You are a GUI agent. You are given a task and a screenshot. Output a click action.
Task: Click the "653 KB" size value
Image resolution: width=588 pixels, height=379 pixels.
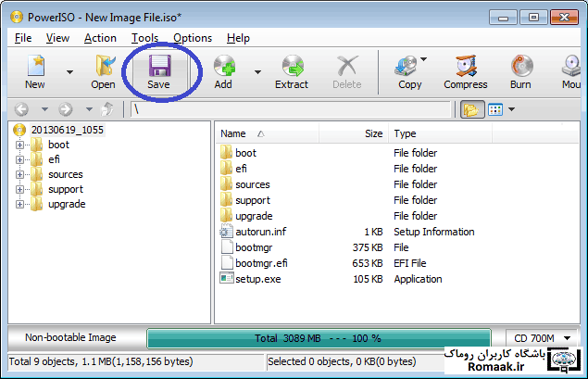367,263
